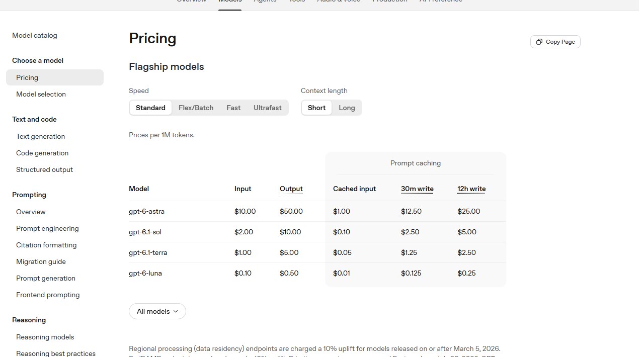Set context length to Short
Image resolution: width=644 pixels, height=357 pixels.
tap(316, 108)
